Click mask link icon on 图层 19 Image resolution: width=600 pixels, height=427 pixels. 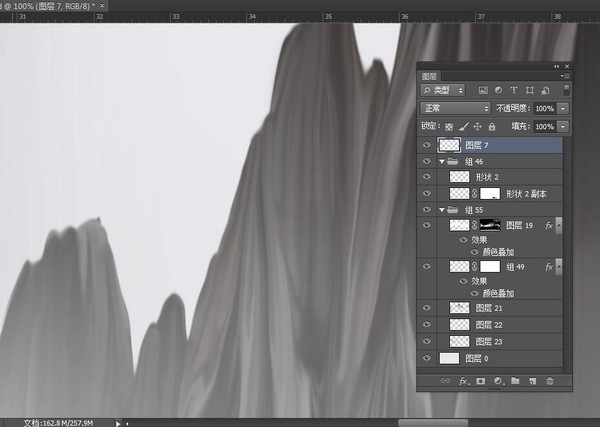[474, 225]
